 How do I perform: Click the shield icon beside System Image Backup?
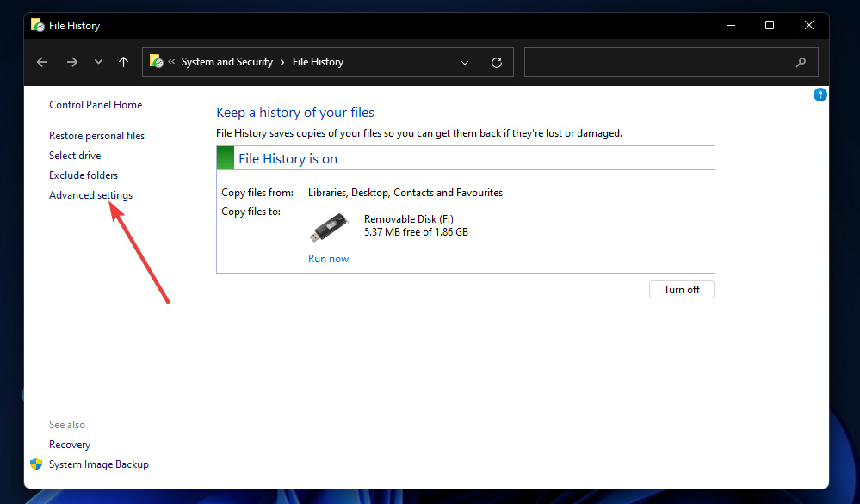point(36,464)
